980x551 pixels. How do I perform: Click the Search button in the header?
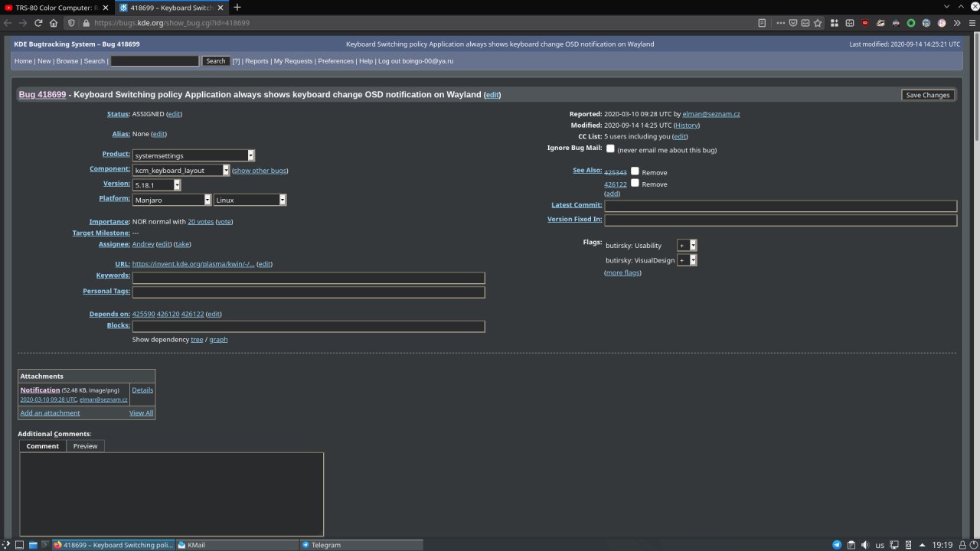point(216,61)
